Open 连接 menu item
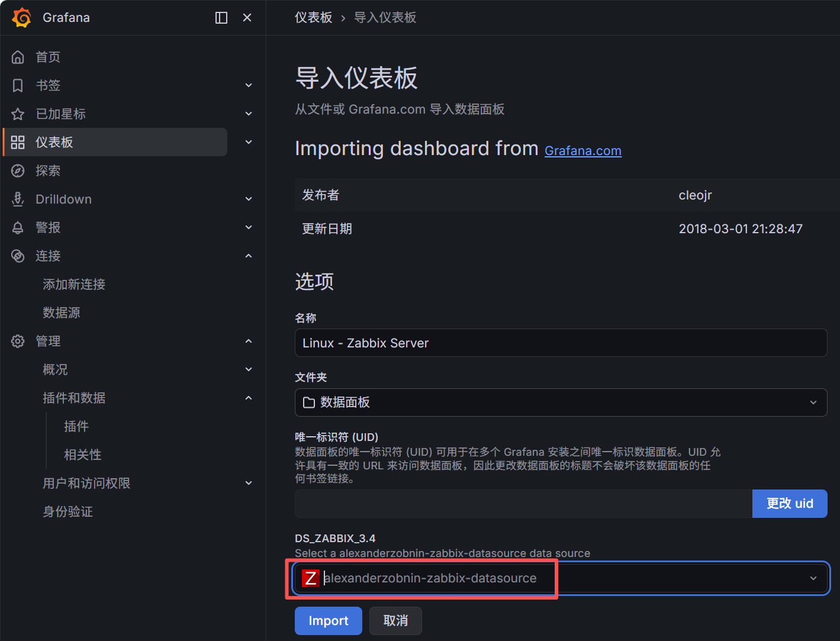The width and height of the screenshot is (840, 641). tap(48, 256)
